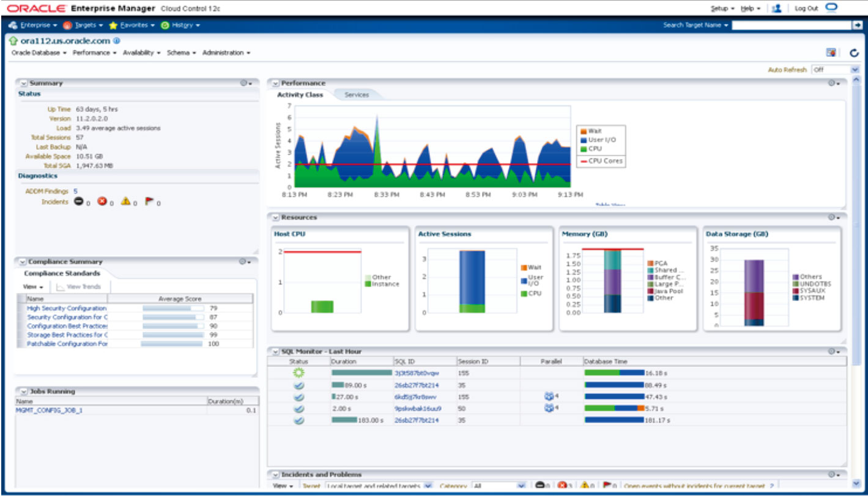868x496 pixels.
Task: Open the High Security Configuration standard link
Action: pos(67,308)
